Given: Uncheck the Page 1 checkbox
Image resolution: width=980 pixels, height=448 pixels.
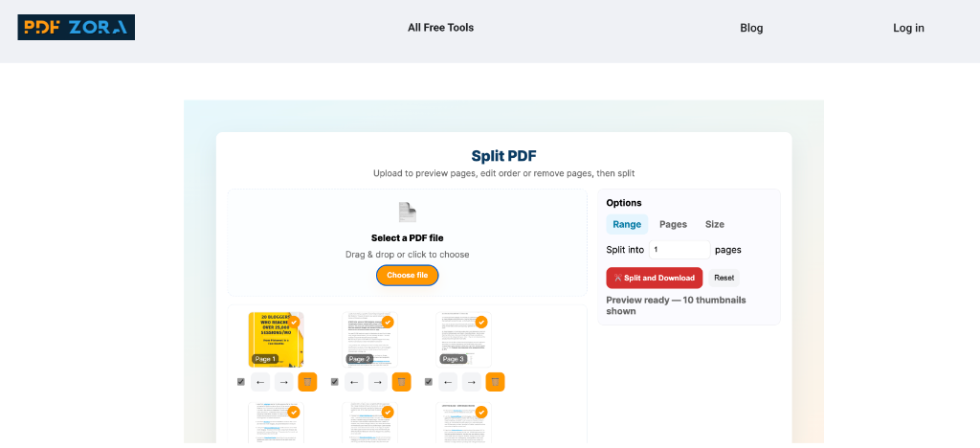Looking at the screenshot, I should (x=240, y=382).
